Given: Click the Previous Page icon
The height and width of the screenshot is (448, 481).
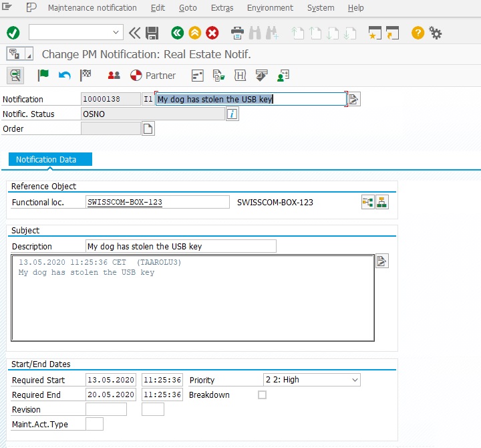Looking at the screenshot, I should [x=315, y=33].
